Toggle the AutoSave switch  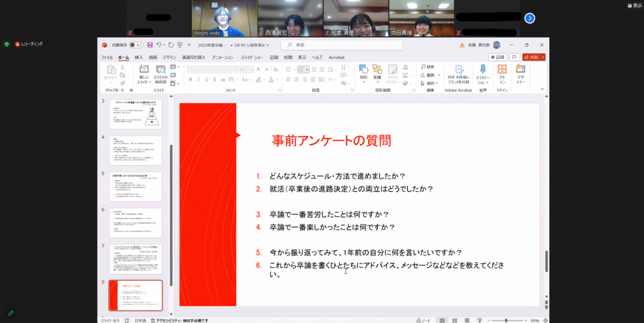(136, 45)
